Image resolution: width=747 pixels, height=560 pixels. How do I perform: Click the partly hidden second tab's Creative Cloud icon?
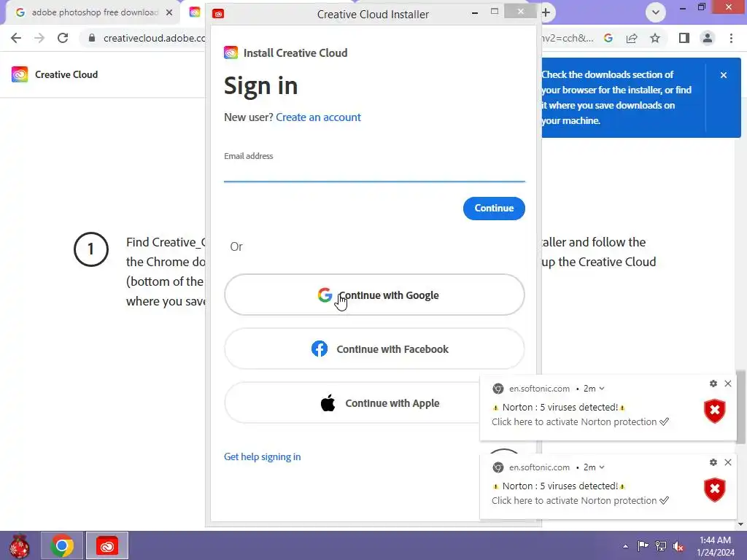[194, 12]
